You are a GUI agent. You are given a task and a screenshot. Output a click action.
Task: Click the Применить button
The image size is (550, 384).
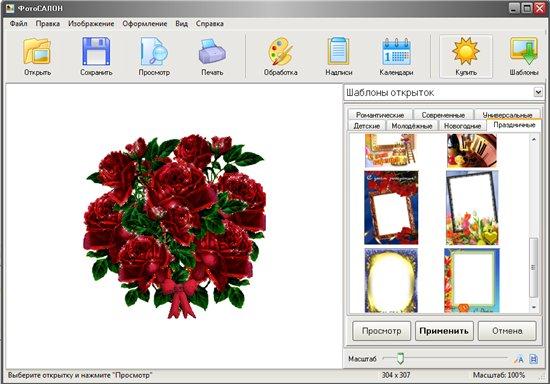pyautogui.click(x=444, y=331)
